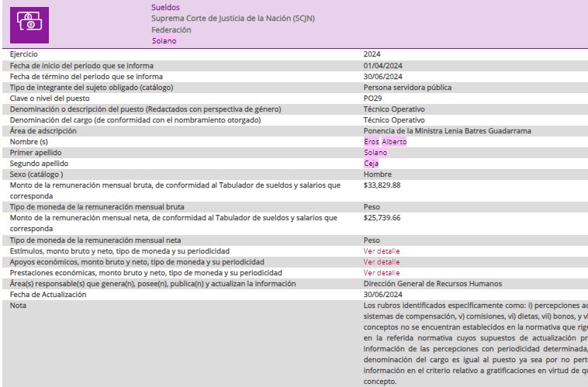Click Peso in moneda neta row
This screenshot has width=588, height=387.
[372, 240]
